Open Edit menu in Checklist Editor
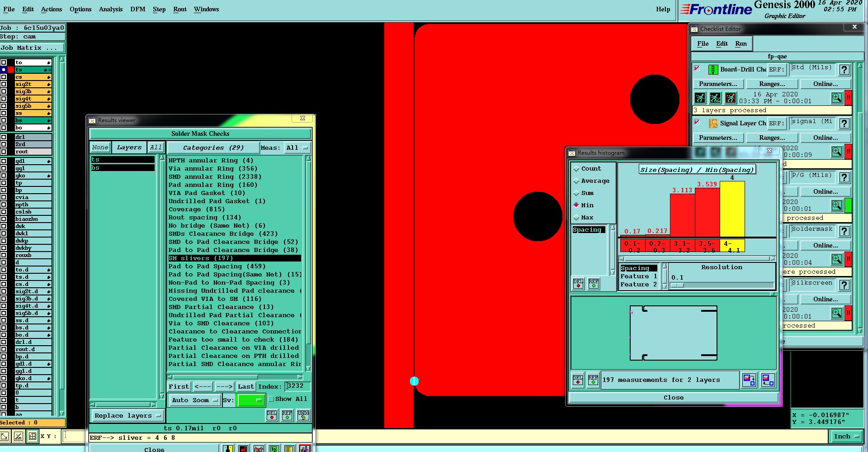The image size is (868, 452). coord(722,44)
